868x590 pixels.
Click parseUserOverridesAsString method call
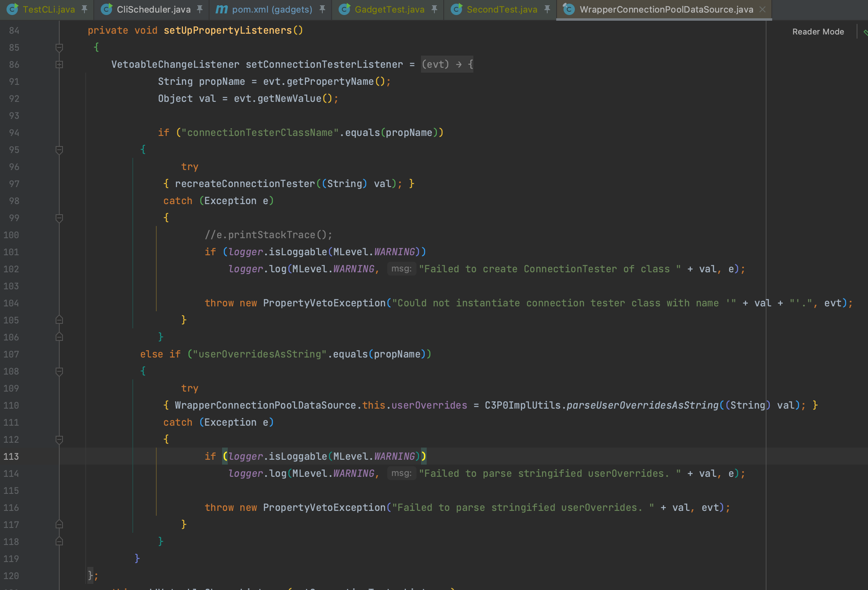pos(643,405)
